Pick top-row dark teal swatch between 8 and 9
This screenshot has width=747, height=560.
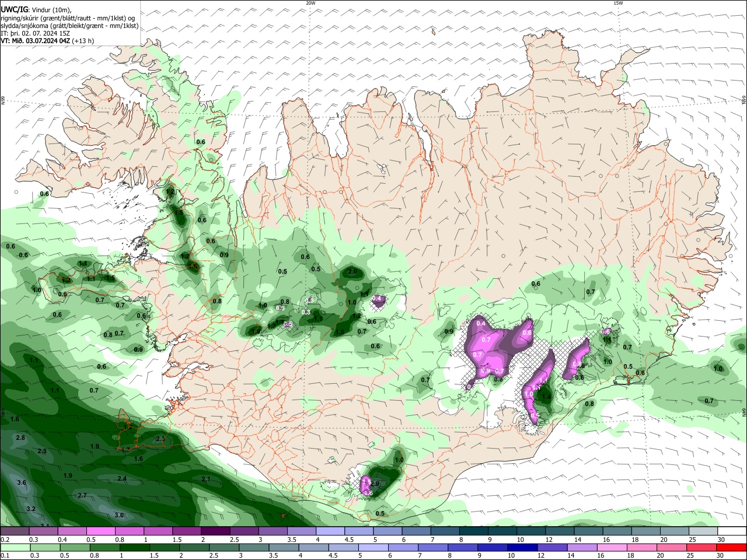tap(474, 531)
